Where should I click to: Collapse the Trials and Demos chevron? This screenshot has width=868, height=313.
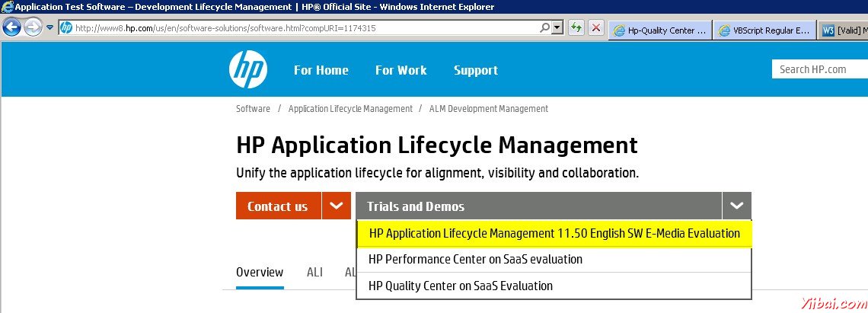pyautogui.click(x=736, y=206)
